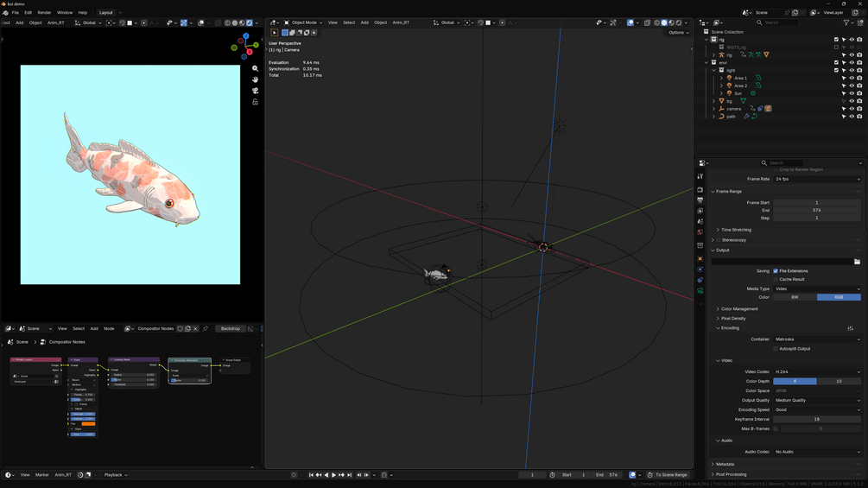Disable the File Extensions checkbox
868x488 pixels.
[x=776, y=271]
